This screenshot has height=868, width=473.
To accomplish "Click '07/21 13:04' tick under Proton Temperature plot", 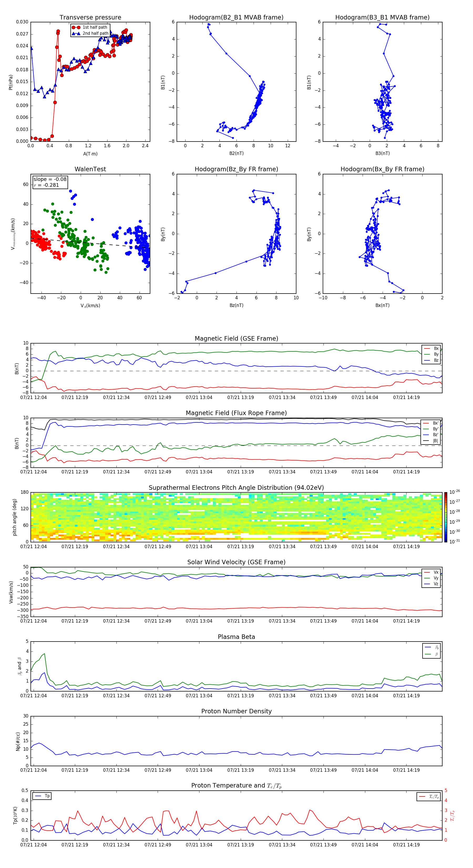I will [x=199, y=845].
